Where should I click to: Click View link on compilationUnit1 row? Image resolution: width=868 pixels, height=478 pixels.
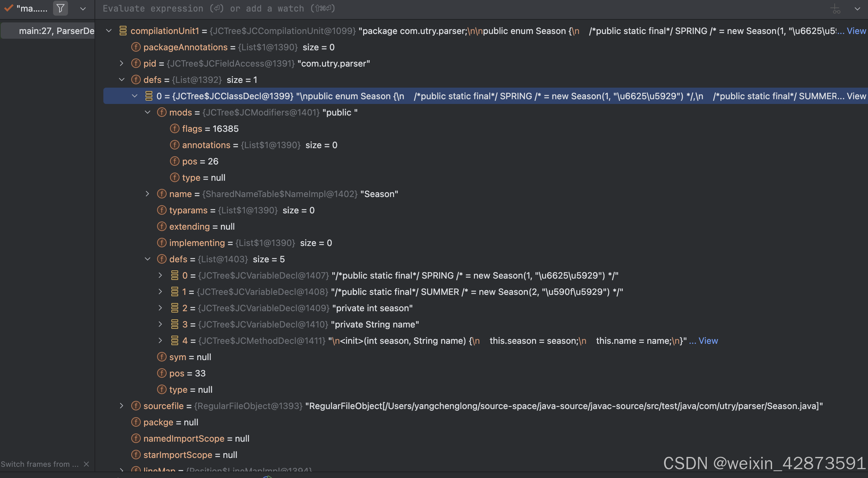click(x=856, y=31)
